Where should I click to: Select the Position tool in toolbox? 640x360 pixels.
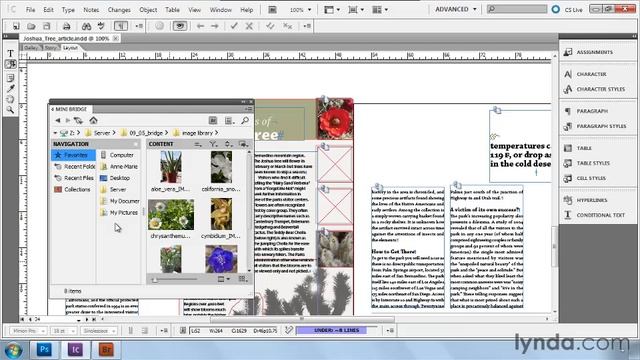click(11, 64)
